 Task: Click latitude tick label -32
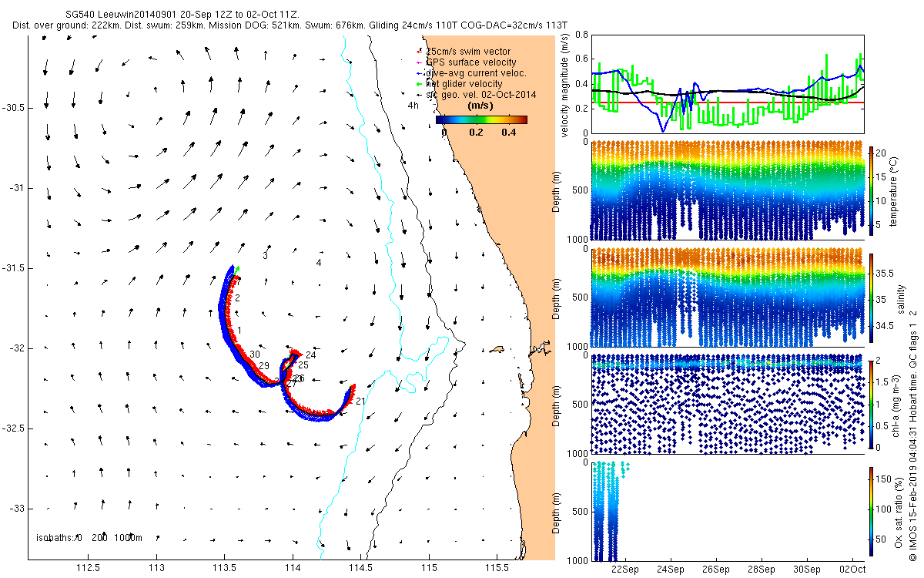coord(15,348)
